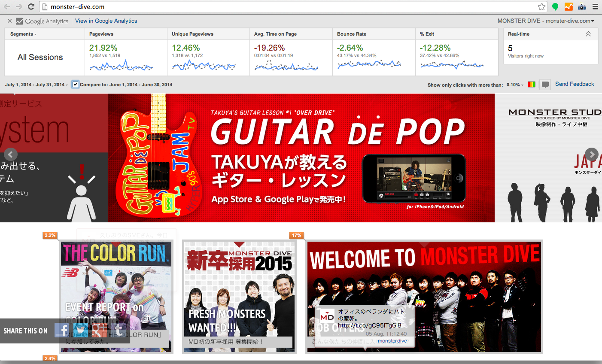Click the 17% click bubble
The height and width of the screenshot is (364, 602).
click(296, 235)
